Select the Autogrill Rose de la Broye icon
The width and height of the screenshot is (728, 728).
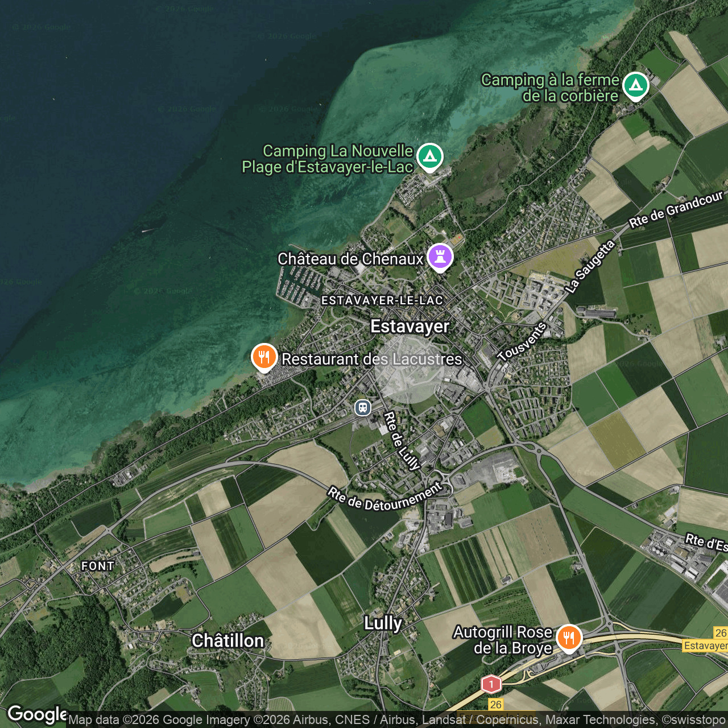(569, 638)
